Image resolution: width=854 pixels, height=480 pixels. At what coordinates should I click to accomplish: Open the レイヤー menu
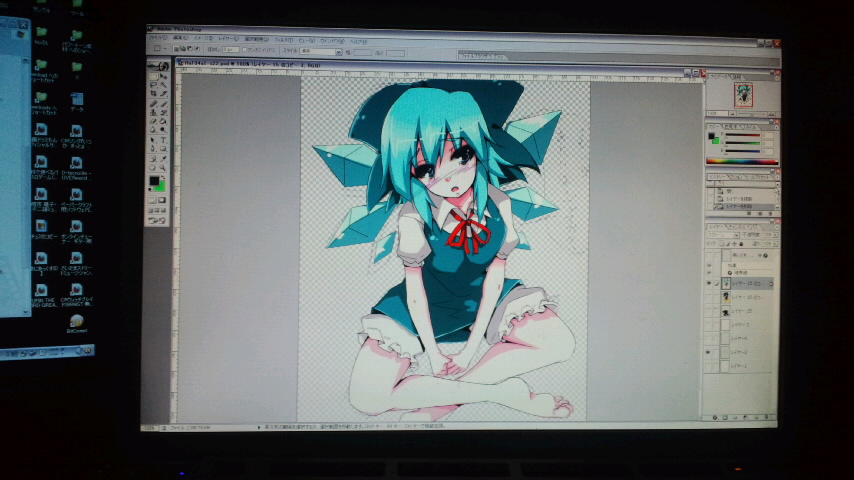[x=228, y=38]
